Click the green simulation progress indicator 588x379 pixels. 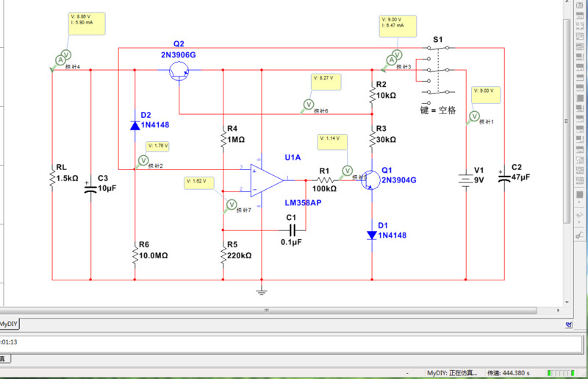tap(562, 372)
